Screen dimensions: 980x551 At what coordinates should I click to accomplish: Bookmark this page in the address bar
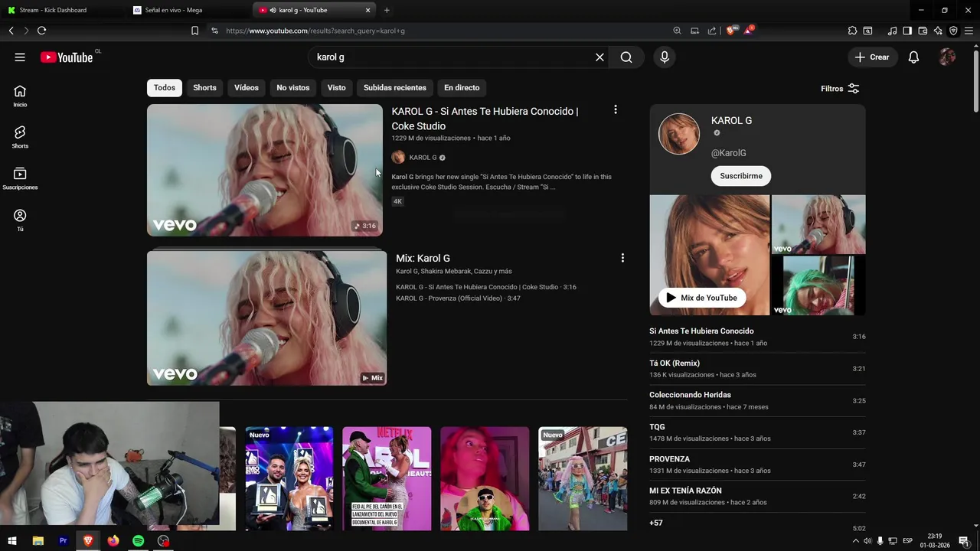point(194,31)
